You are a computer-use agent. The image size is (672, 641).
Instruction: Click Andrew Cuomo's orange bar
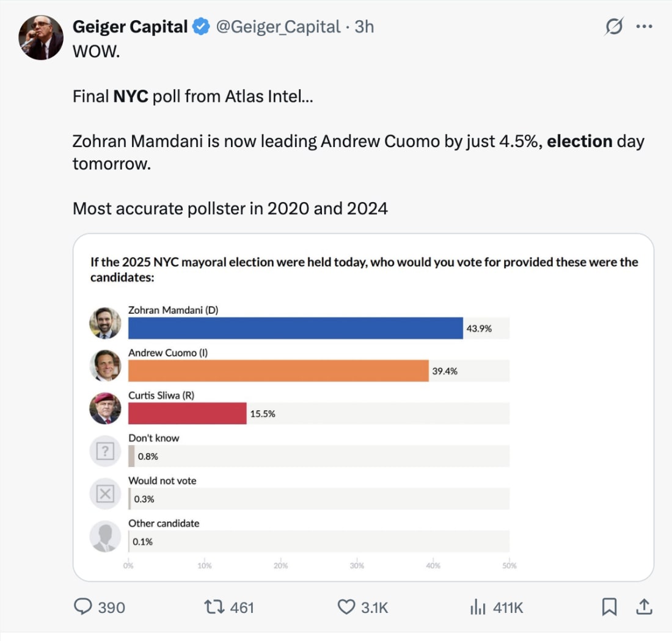click(x=278, y=371)
